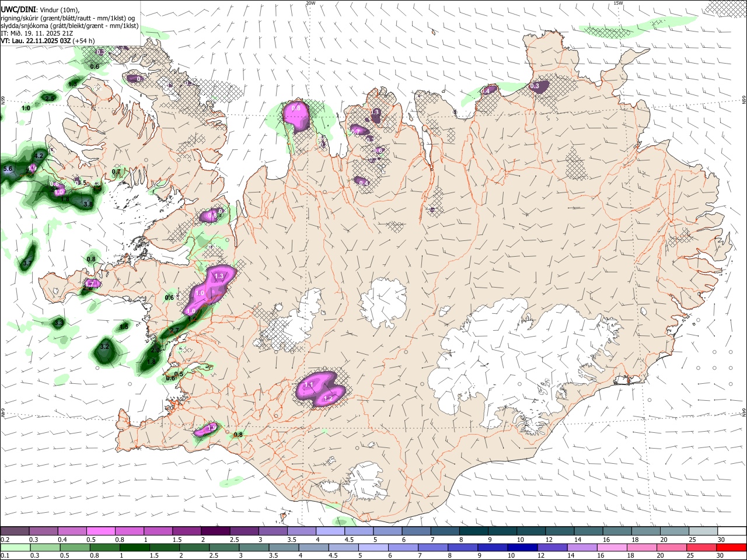Pick the medium green 0.5 rain legend swatch
The width and height of the screenshot is (747, 560).
75,548
